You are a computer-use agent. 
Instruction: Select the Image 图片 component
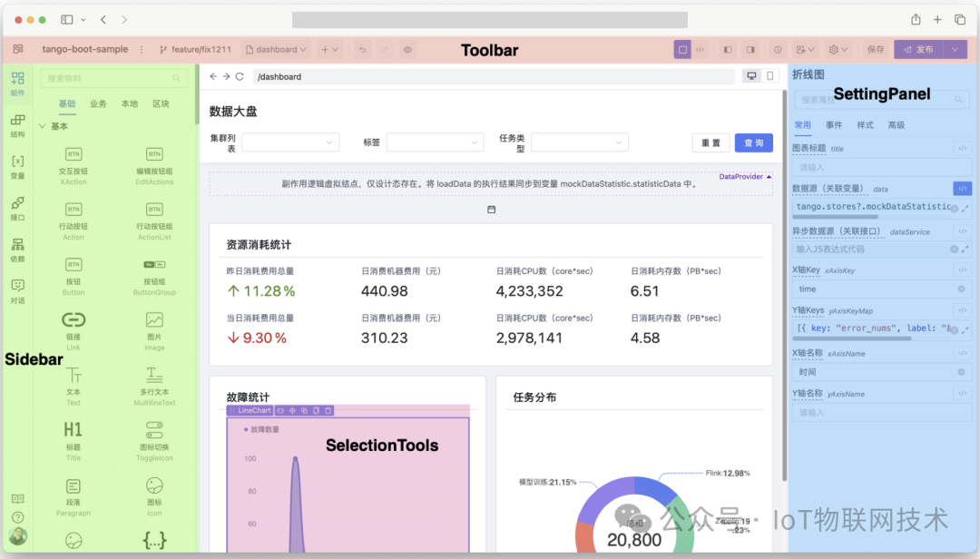point(154,331)
